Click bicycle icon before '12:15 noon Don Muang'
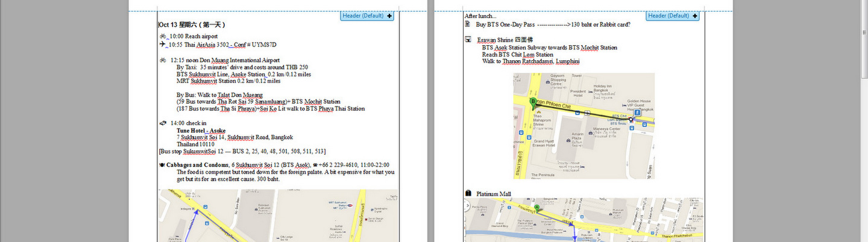 pos(163,60)
